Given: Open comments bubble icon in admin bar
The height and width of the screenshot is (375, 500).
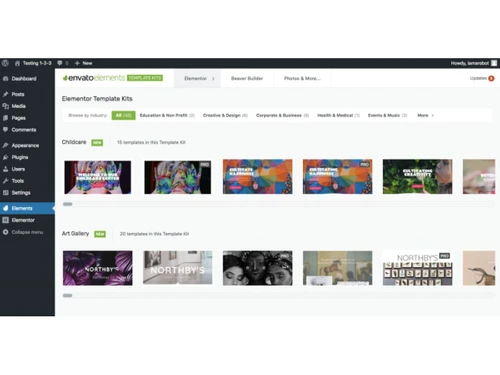Looking at the screenshot, I should tap(60, 63).
